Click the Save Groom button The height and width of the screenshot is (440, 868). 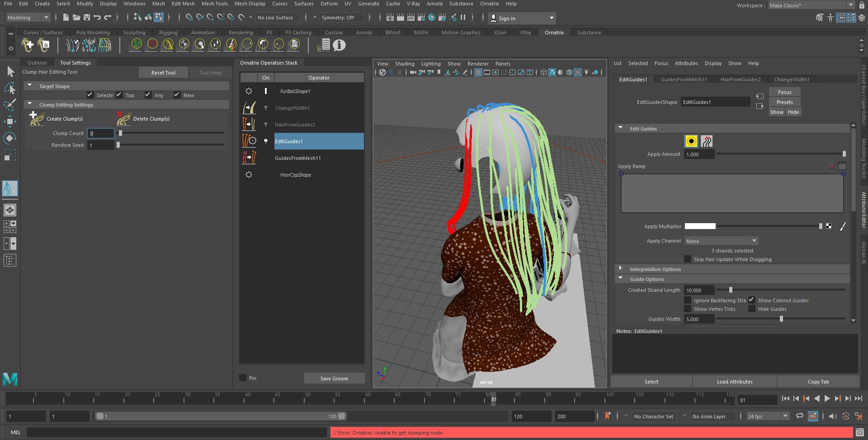pos(334,379)
